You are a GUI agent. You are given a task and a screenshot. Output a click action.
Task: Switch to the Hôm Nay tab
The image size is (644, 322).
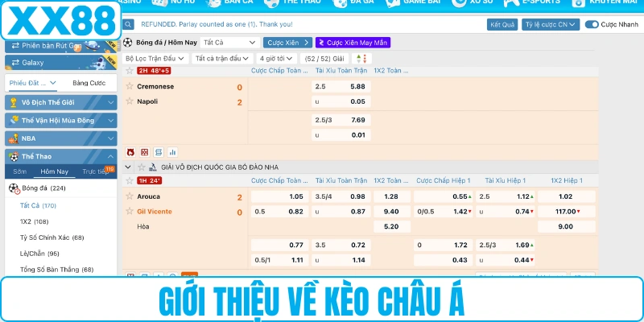(54, 171)
